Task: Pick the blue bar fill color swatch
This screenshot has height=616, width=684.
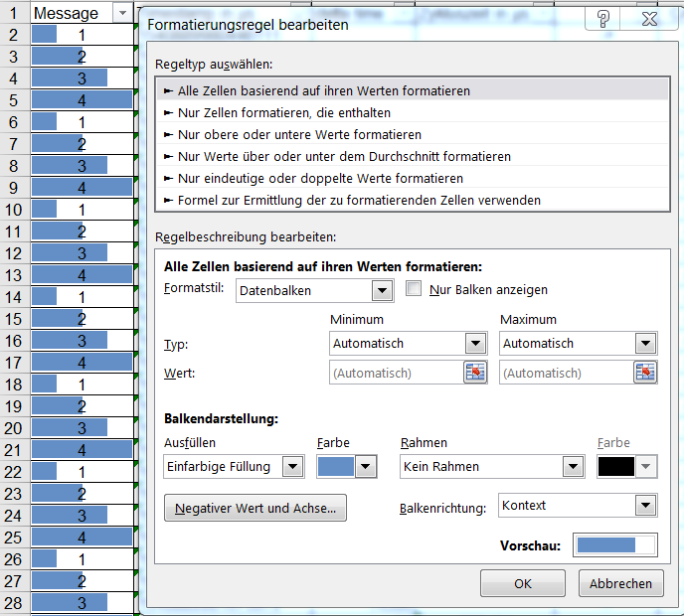Action: [336, 466]
